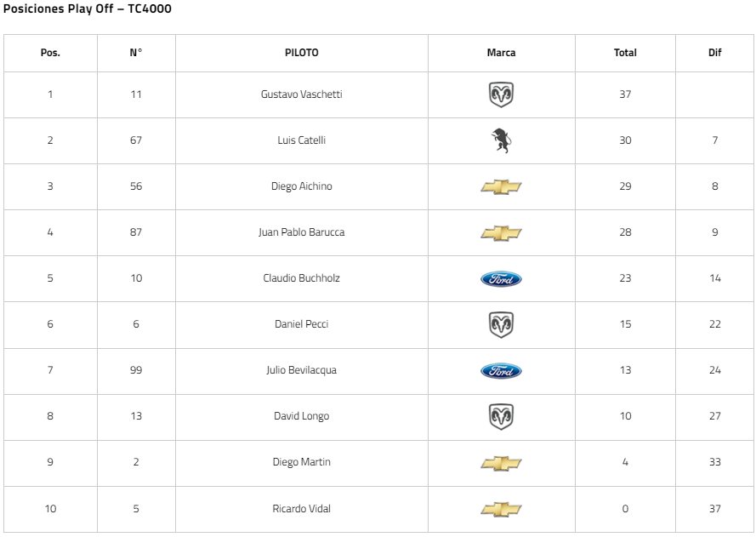756x537 pixels.
Task: Click the Chevrolet logo for Ricardo Vidal
Action: pos(501,509)
